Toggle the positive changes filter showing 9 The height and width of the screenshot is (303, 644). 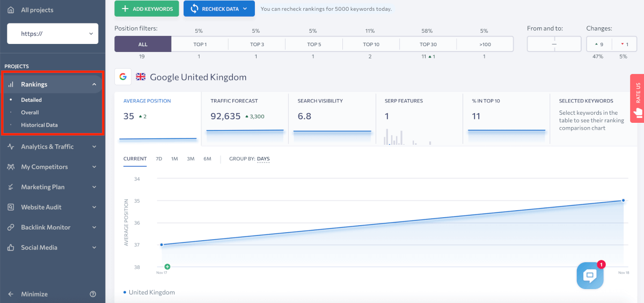coord(598,44)
